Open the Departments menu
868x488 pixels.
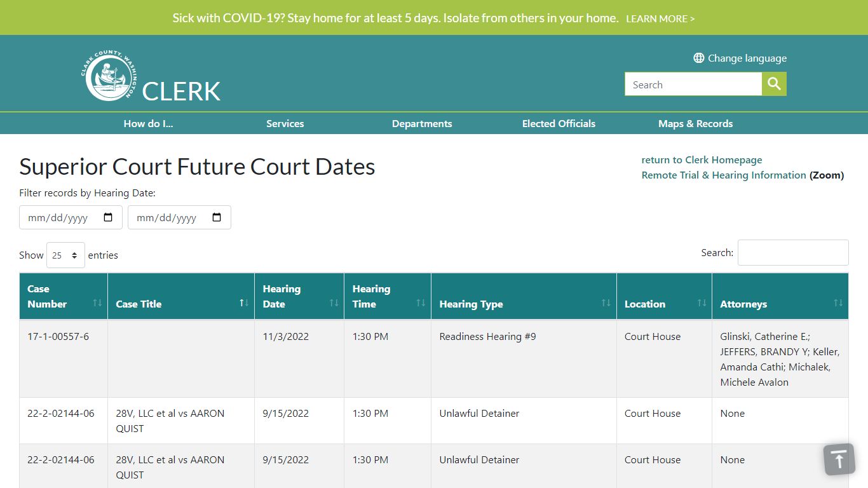tap(422, 123)
